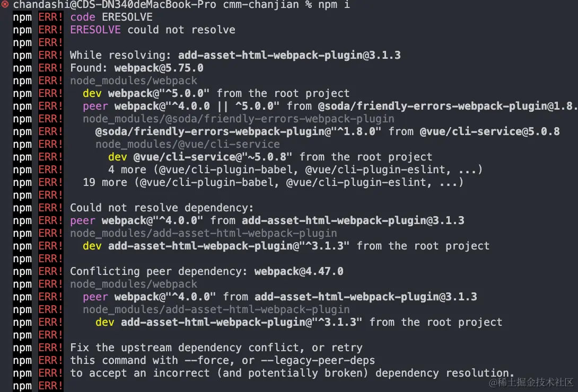Click the first 'node_modules/add-asset-html-webpack-plugin' path
Screen dimensions: 578x392
coord(204,234)
